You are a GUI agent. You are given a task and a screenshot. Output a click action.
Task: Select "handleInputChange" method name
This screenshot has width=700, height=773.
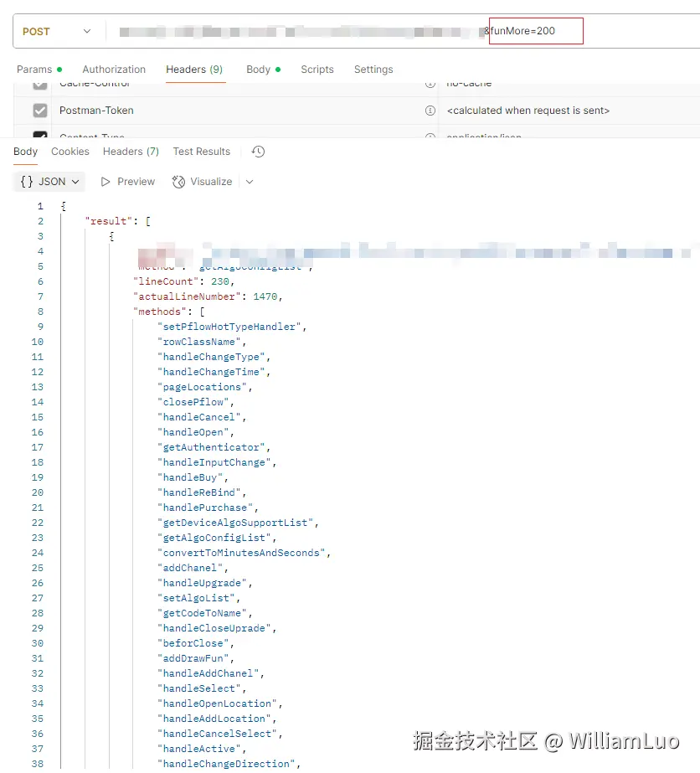tap(214, 462)
